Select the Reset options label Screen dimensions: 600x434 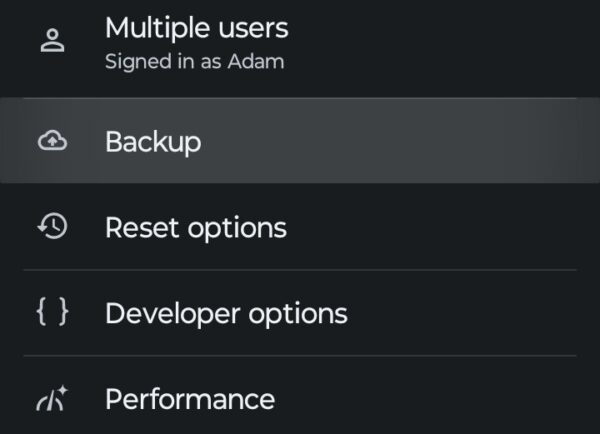196,228
